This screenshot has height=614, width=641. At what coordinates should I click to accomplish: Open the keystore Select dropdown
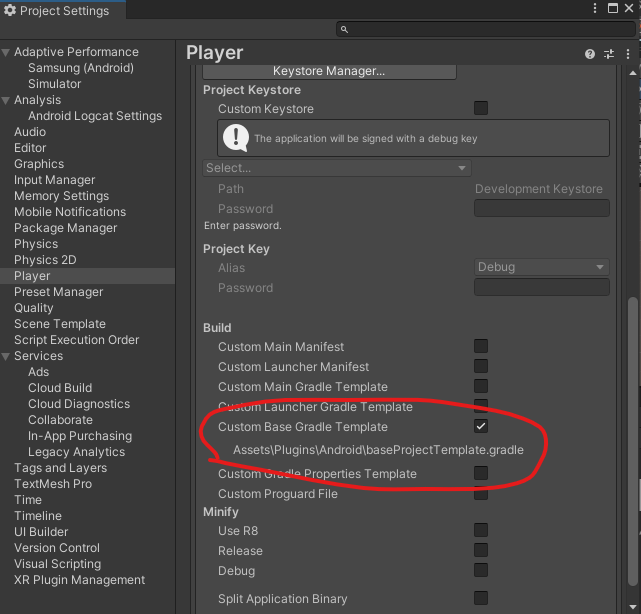[337, 168]
